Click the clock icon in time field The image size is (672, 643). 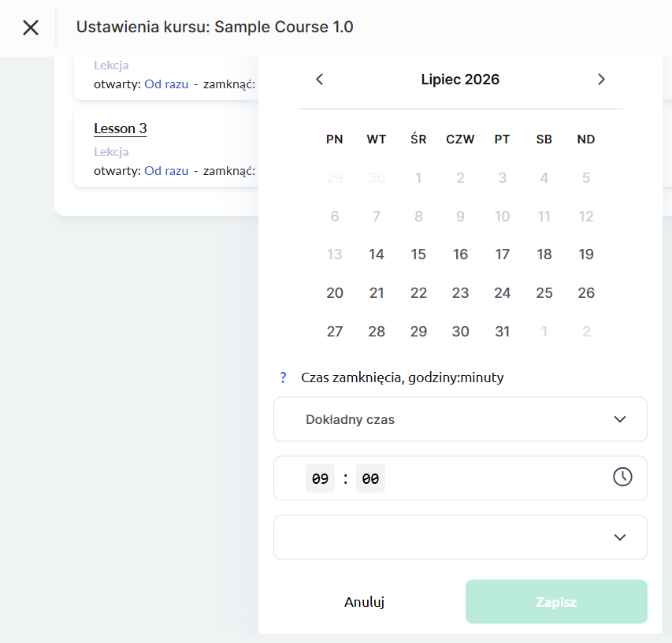[622, 477]
